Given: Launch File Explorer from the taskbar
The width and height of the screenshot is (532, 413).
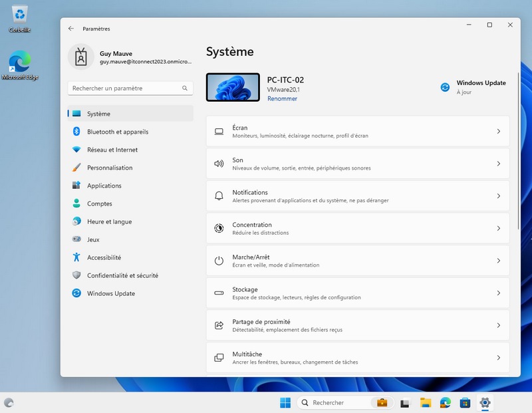Looking at the screenshot, I should click(426, 402).
